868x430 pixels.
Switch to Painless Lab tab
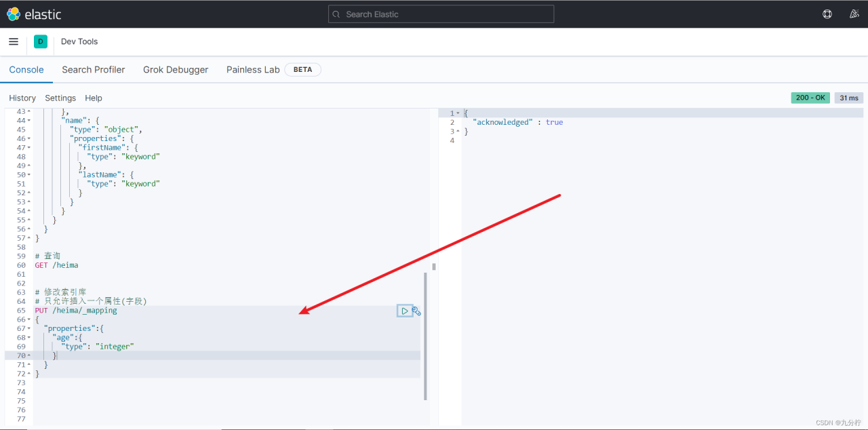click(253, 70)
